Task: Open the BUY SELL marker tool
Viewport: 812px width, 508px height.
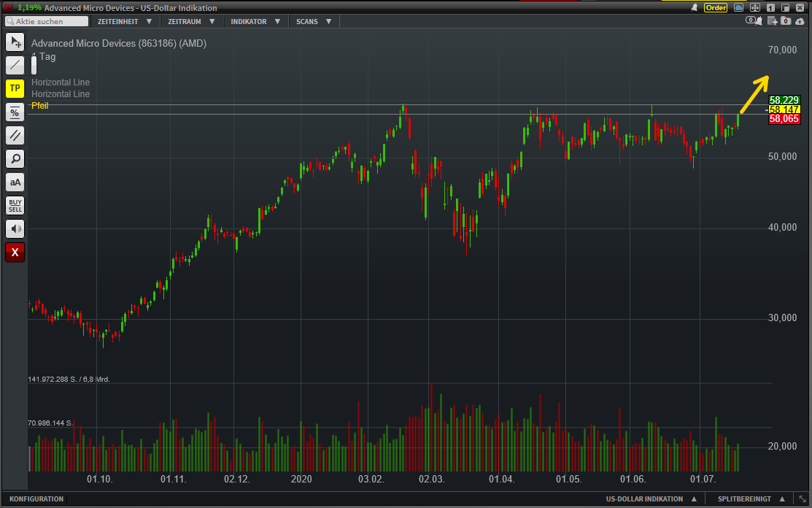Action: (15, 206)
